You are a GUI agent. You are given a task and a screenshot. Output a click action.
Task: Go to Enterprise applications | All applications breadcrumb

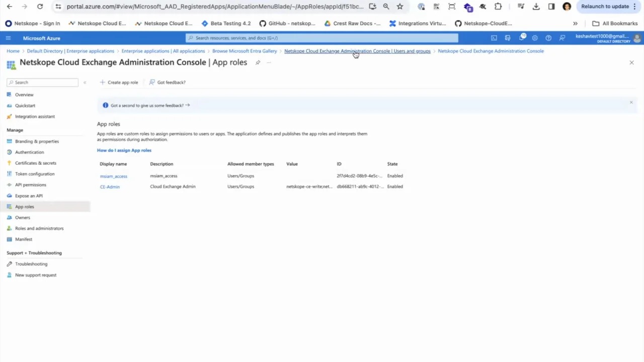point(163,51)
